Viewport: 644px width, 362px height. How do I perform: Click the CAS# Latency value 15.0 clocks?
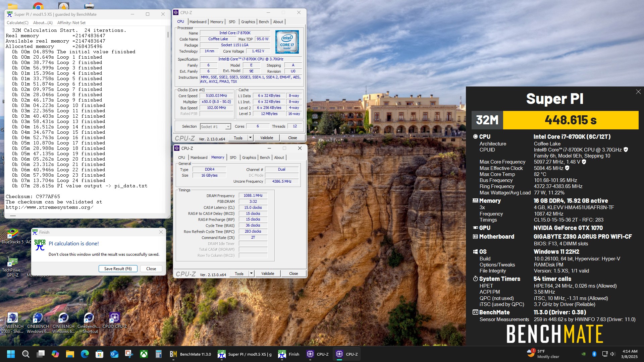tap(253, 207)
